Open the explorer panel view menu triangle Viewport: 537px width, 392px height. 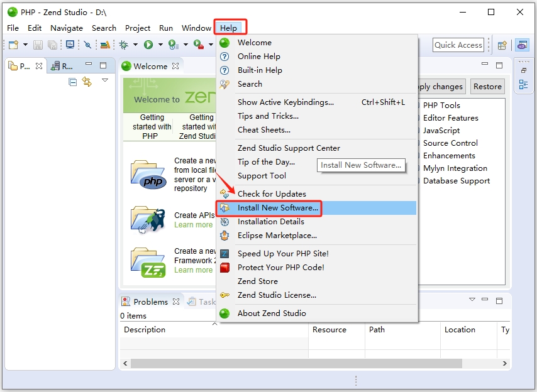coord(105,80)
